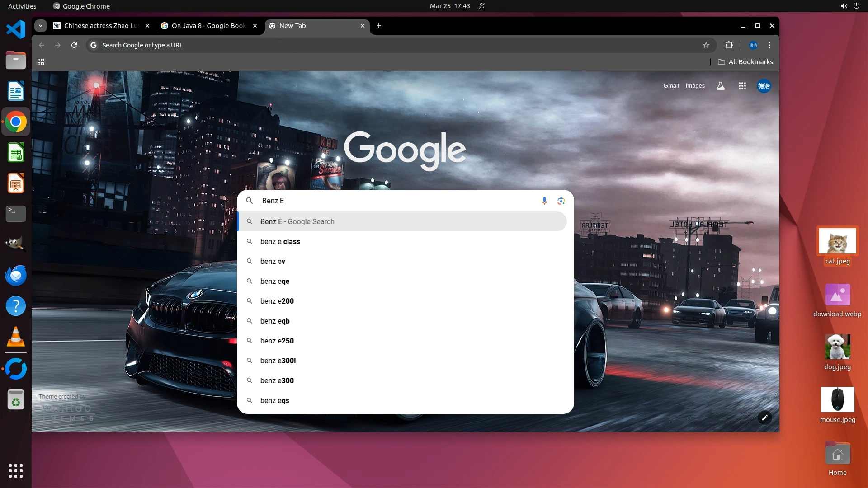Open the Images link

click(695, 86)
